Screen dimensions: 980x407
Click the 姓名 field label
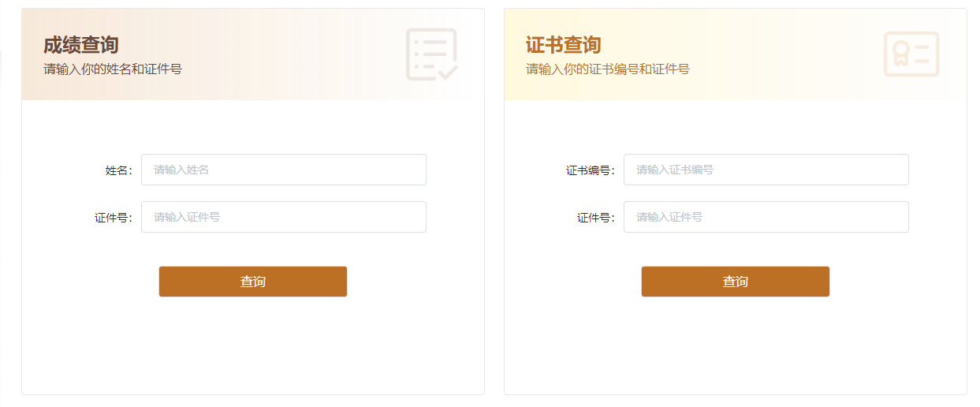tap(118, 170)
